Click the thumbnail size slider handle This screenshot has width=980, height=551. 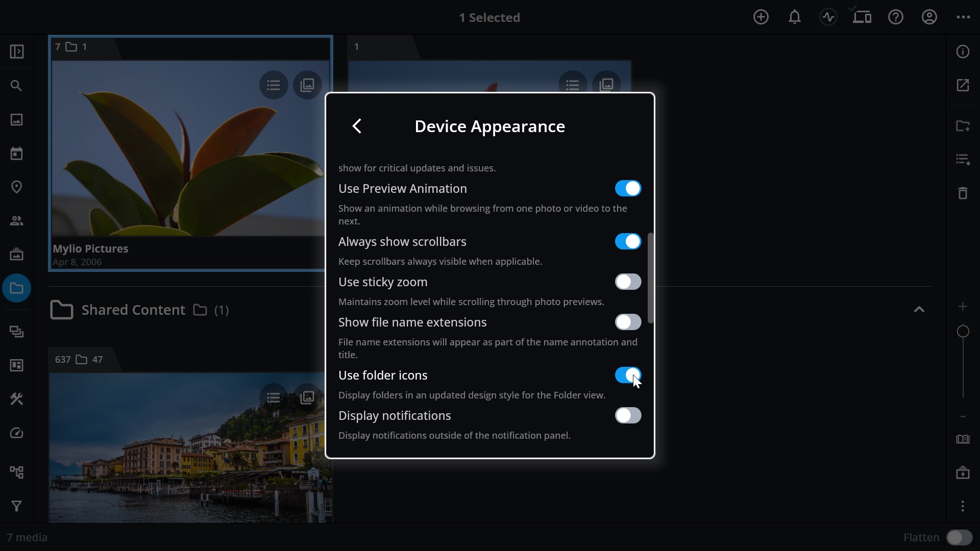pos(963,332)
